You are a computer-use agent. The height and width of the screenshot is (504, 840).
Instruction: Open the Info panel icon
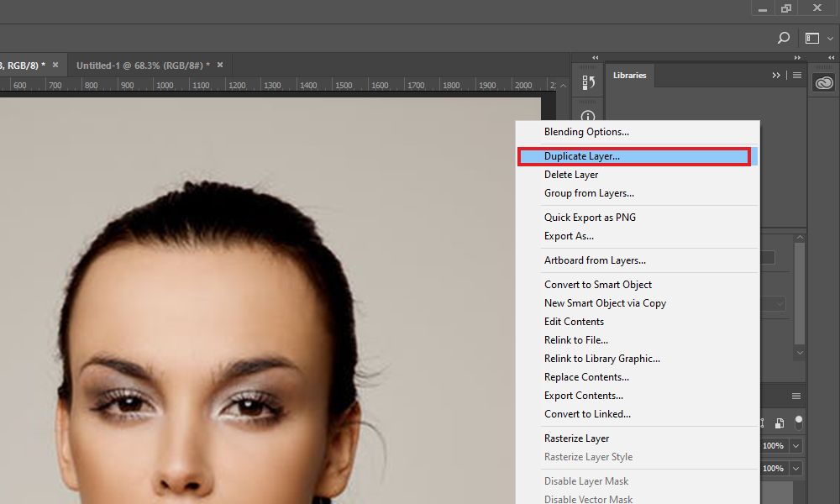click(588, 116)
